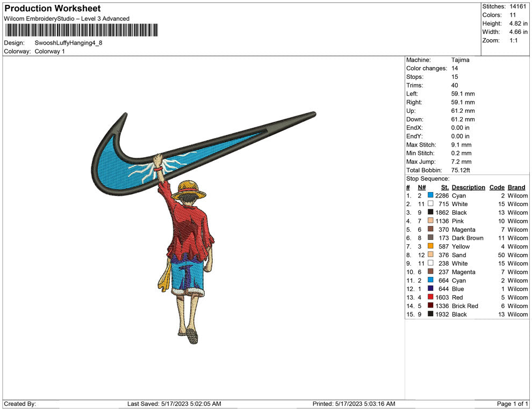Click the Red swatch in stop 13
Viewport: 532px width, 409px height.
430,297
